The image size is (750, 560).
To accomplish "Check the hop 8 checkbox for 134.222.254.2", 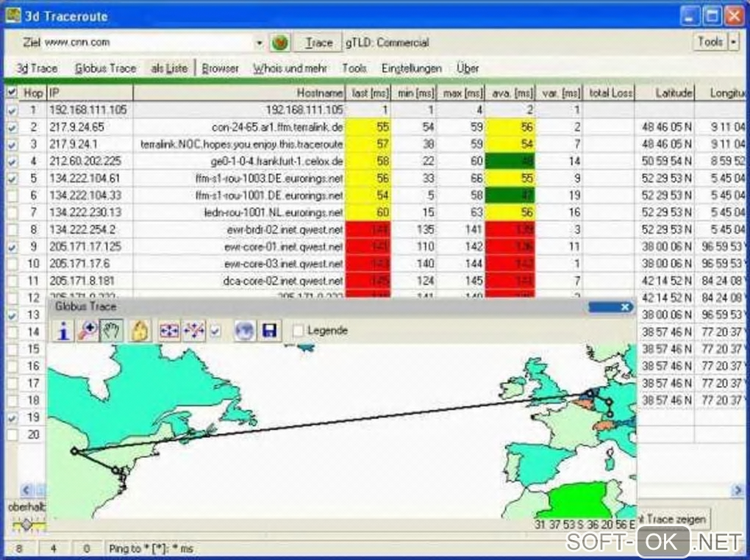I will point(12,229).
